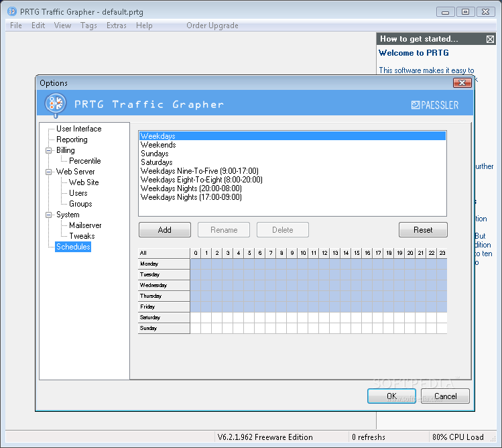Open the Help menu
The height and width of the screenshot is (448, 502).
click(144, 25)
